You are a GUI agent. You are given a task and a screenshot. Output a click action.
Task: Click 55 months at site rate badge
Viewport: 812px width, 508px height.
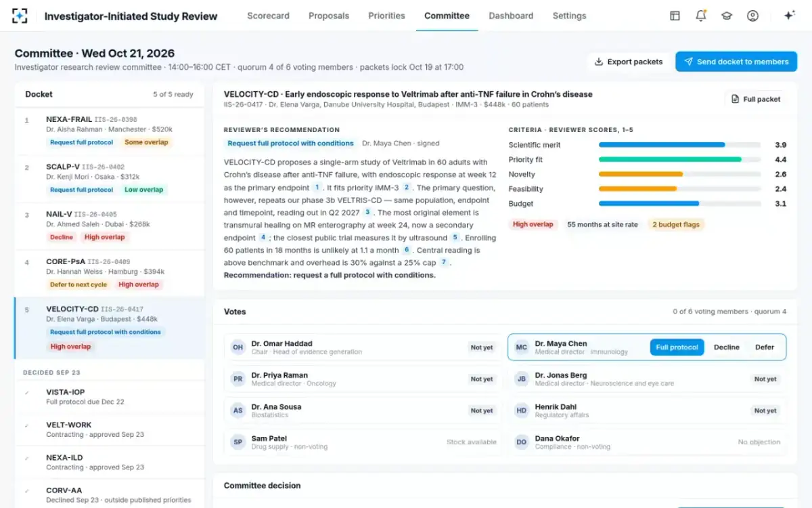point(602,224)
